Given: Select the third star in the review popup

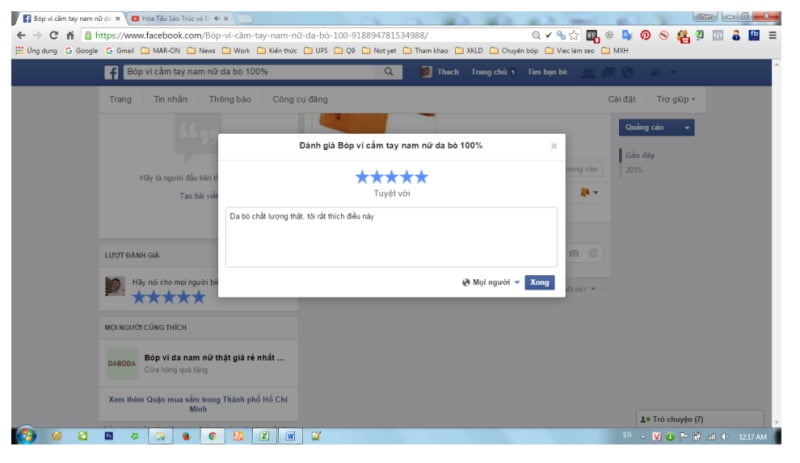Looking at the screenshot, I should 392,177.
